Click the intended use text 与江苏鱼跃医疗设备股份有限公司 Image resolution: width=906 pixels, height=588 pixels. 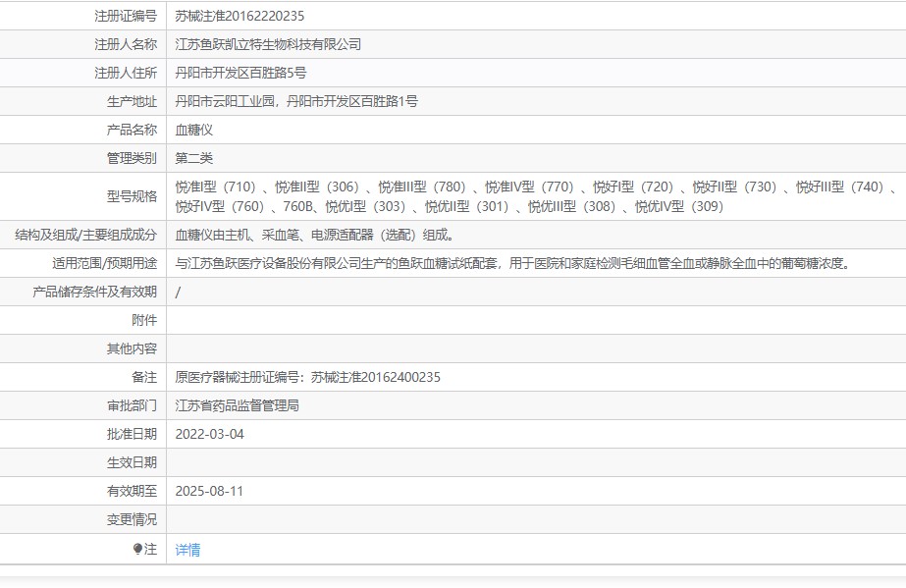pyautogui.click(x=268, y=263)
